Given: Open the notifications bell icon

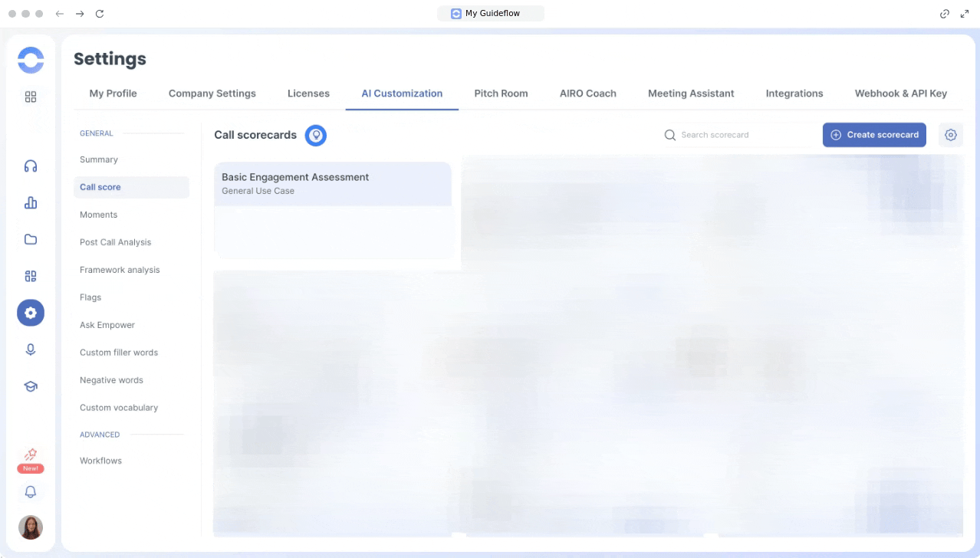Looking at the screenshot, I should 31,492.
